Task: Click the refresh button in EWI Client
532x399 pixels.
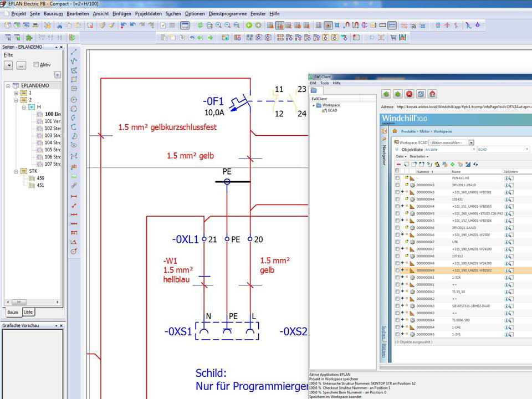Action: [x=421, y=94]
